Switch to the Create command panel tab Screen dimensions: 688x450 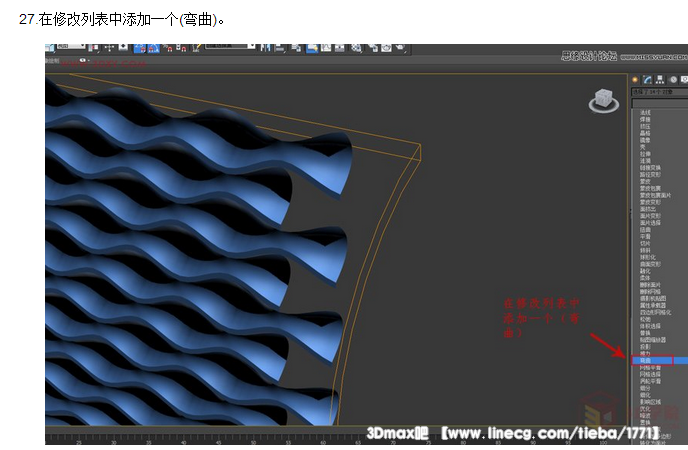pos(635,79)
